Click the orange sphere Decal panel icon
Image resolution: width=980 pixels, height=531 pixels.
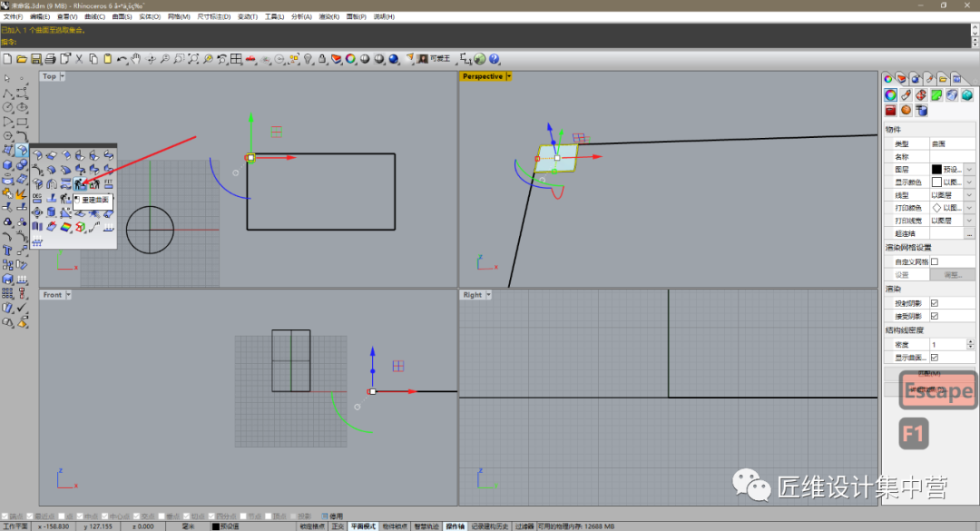906,111
